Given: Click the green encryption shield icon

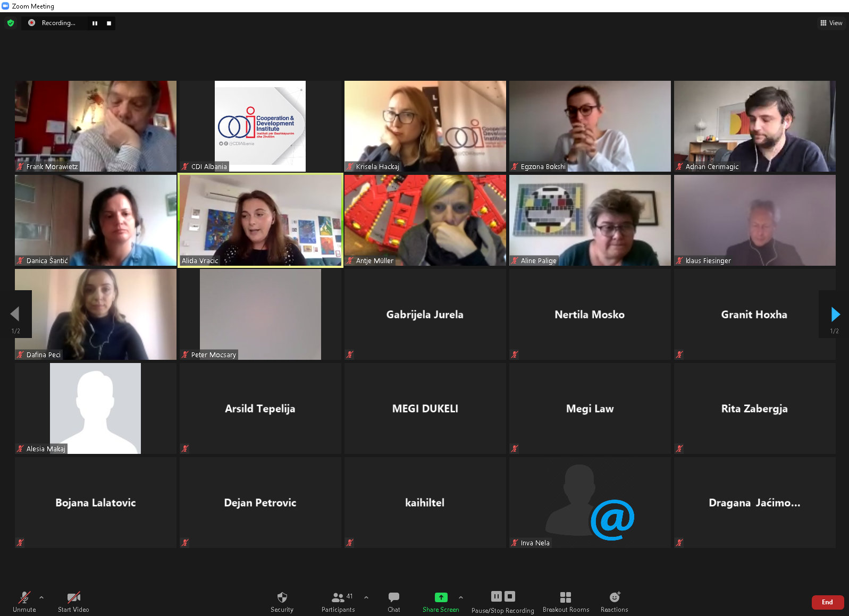Looking at the screenshot, I should [11, 23].
